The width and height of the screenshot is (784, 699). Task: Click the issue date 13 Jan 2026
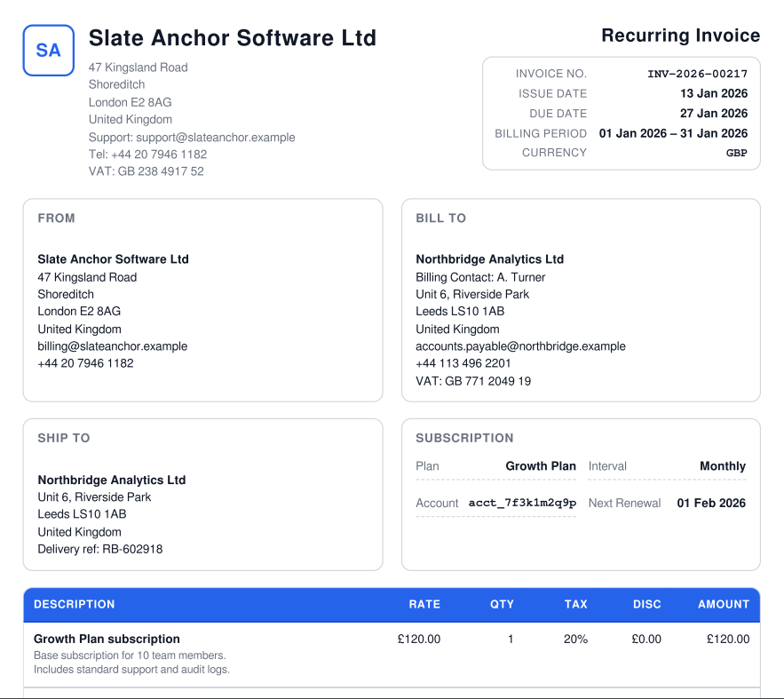[714, 94]
